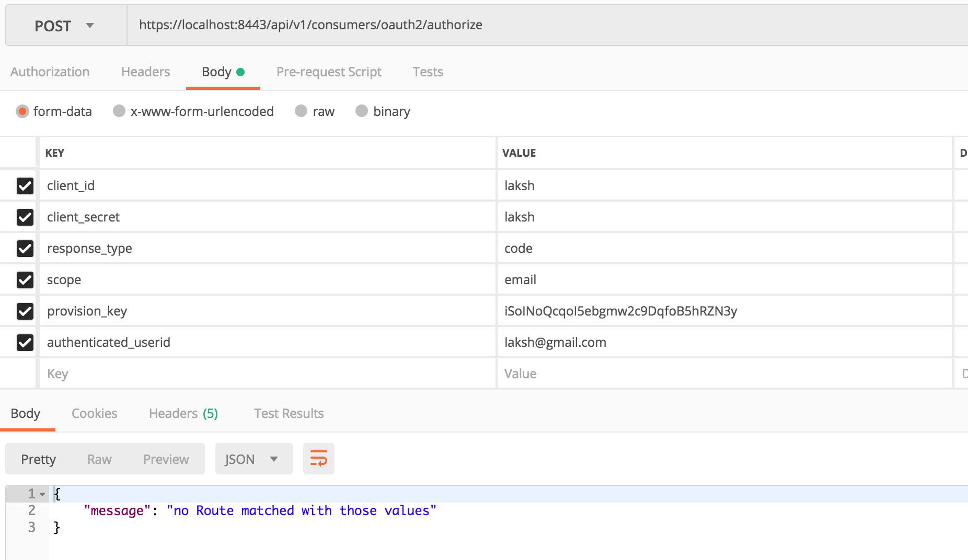Click the "message" JSON key
The image size is (968, 560).
coord(118,510)
